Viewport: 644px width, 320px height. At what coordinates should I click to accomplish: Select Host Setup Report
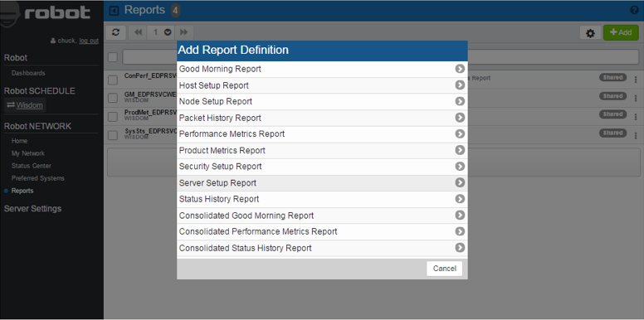[322, 85]
